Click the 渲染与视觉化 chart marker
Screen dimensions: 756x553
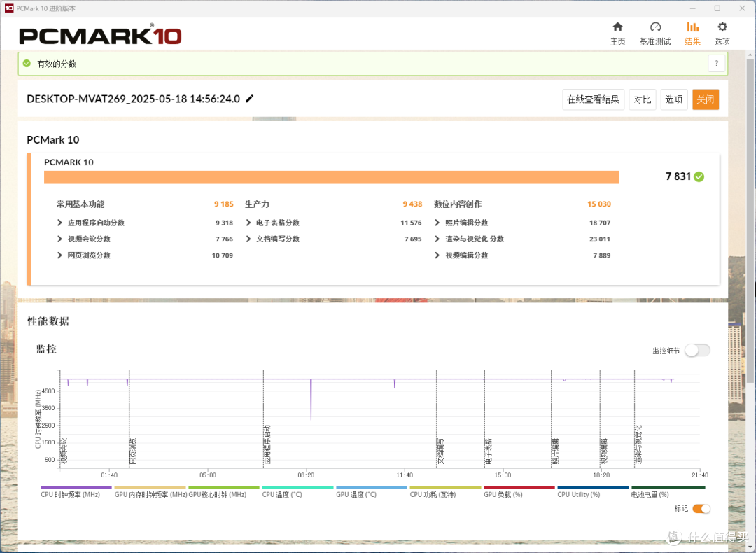click(638, 444)
